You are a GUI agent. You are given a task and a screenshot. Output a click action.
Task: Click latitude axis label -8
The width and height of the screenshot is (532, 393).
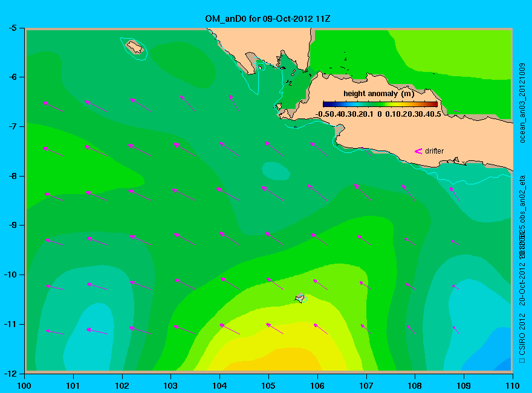(x=13, y=176)
